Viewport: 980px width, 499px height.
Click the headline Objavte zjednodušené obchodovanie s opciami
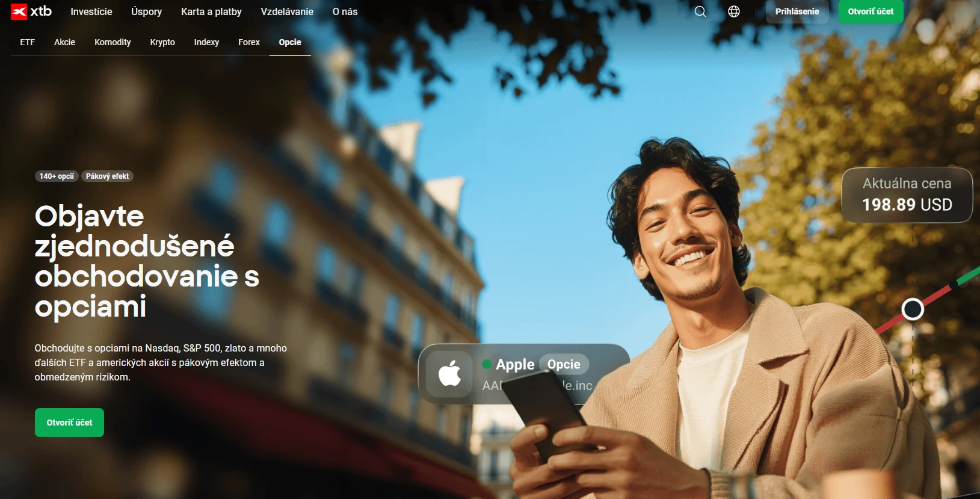[147, 261]
